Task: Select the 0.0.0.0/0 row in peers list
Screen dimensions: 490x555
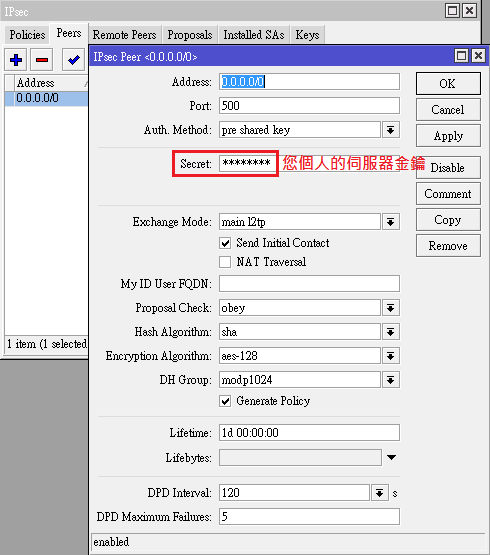Action: click(x=46, y=98)
